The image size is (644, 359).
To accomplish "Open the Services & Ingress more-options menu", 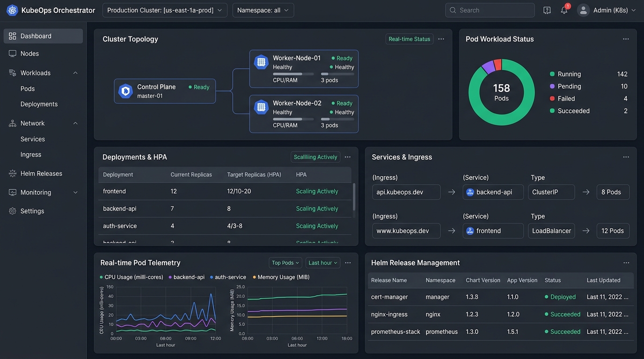I will point(626,157).
